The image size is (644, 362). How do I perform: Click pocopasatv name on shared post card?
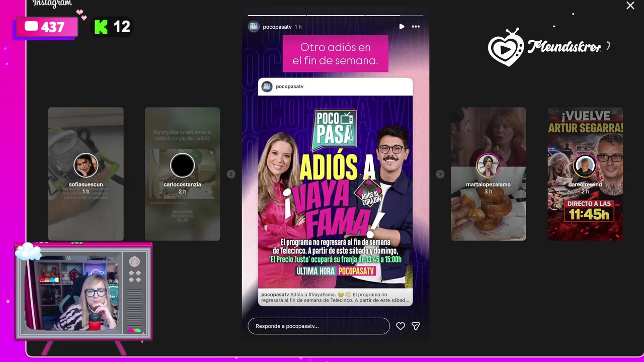point(290,86)
